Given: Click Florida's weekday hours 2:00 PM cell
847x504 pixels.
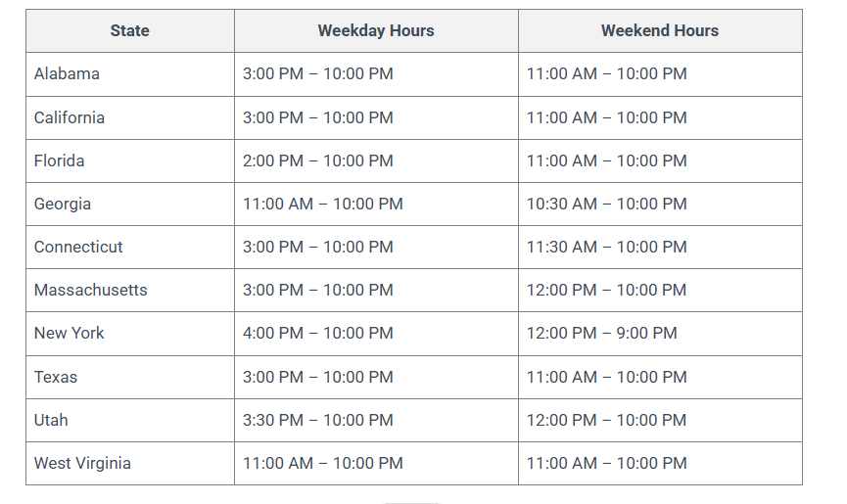Looking at the screenshot, I should [x=318, y=160].
